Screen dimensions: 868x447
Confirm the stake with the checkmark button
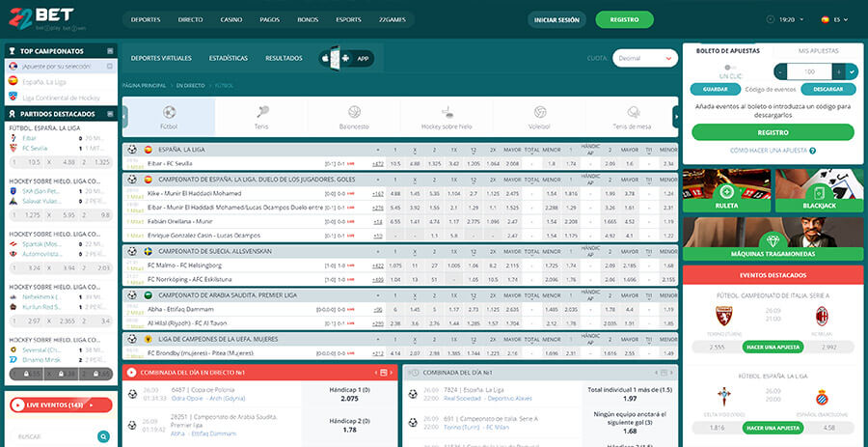click(x=853, y=71)
